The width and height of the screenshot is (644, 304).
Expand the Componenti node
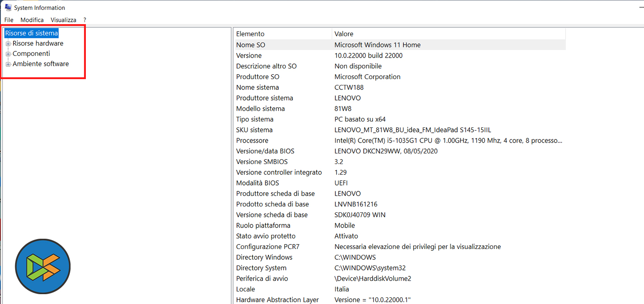[8, 54]
